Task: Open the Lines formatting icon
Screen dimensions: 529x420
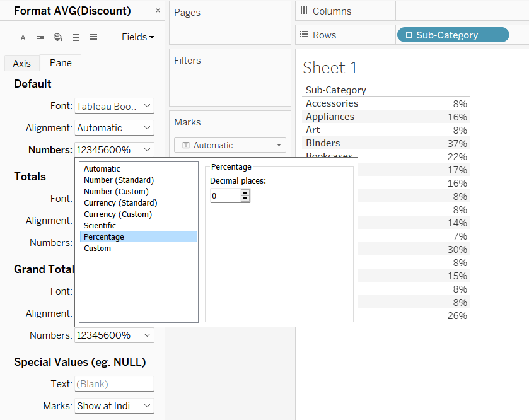Action: (93, 38)
